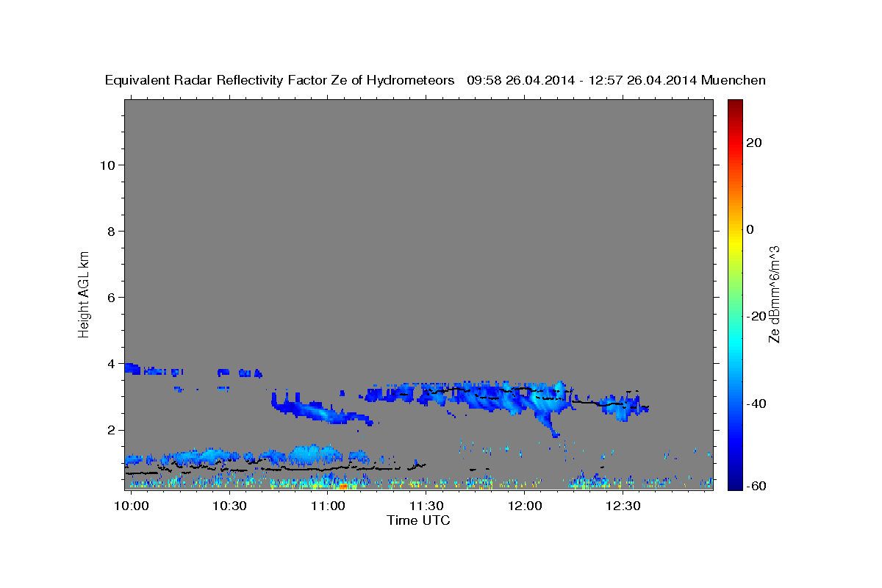Viewport: 882px width, 588px height.
Task: Click the 10:00 time tick label
Action: [132, 506]
